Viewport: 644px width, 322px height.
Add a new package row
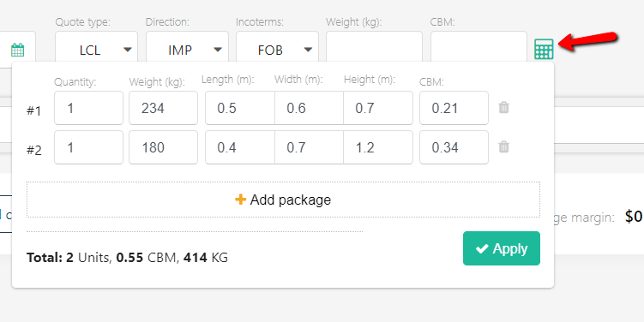(x=283, y=200)
